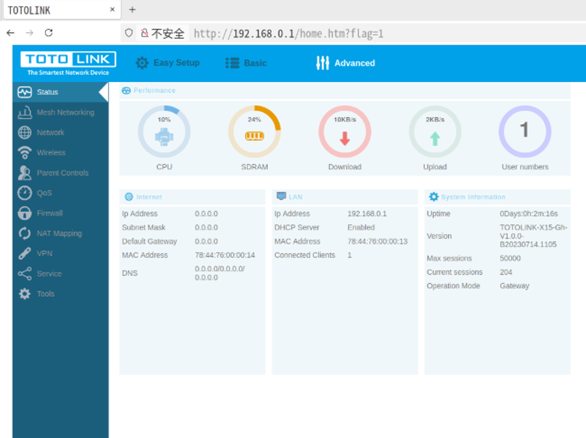Open the Service share icon
The width and height of the screenshot is (586, 438).
pos(25,274)
